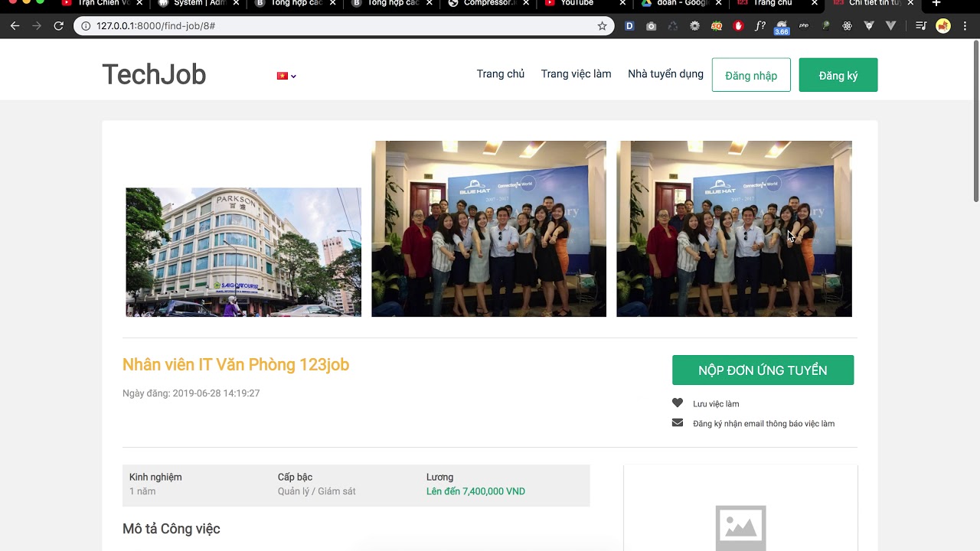Click the camera screenshot extension icon
980x551 pixels.
click(651, 26)
